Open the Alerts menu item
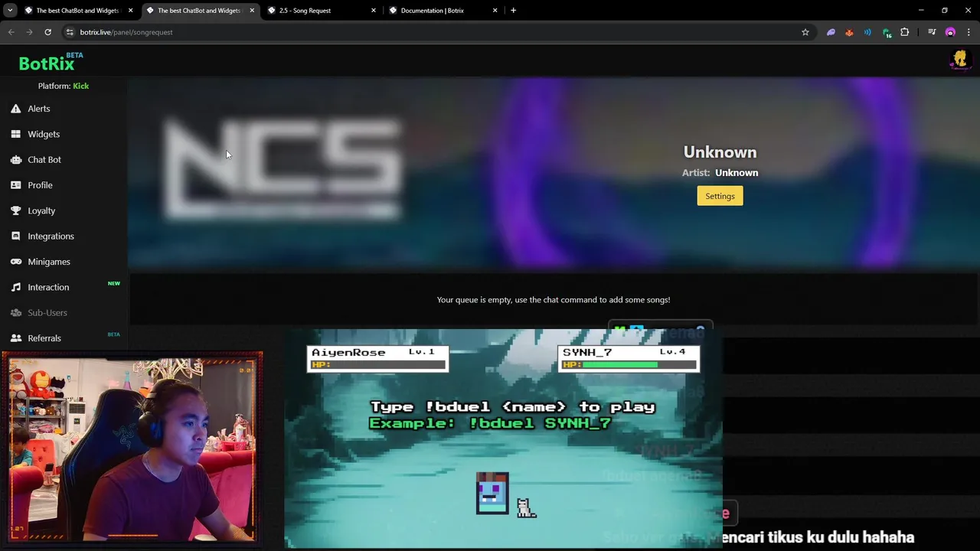This screenshot has height=551, width=980. (x=38, y=109)
